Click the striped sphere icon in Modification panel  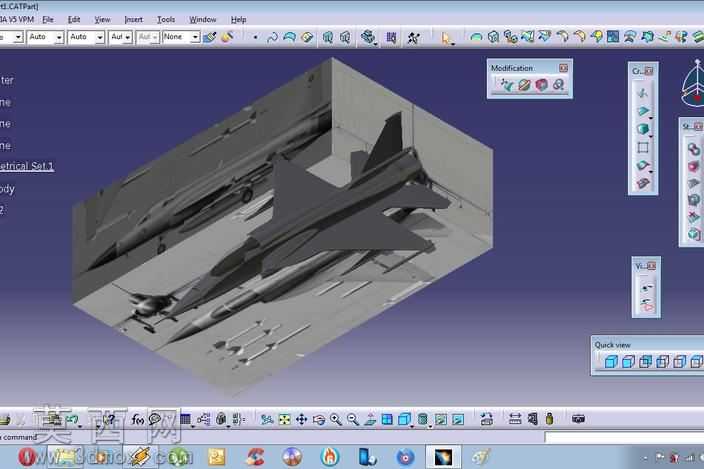(x=524, y=84)
